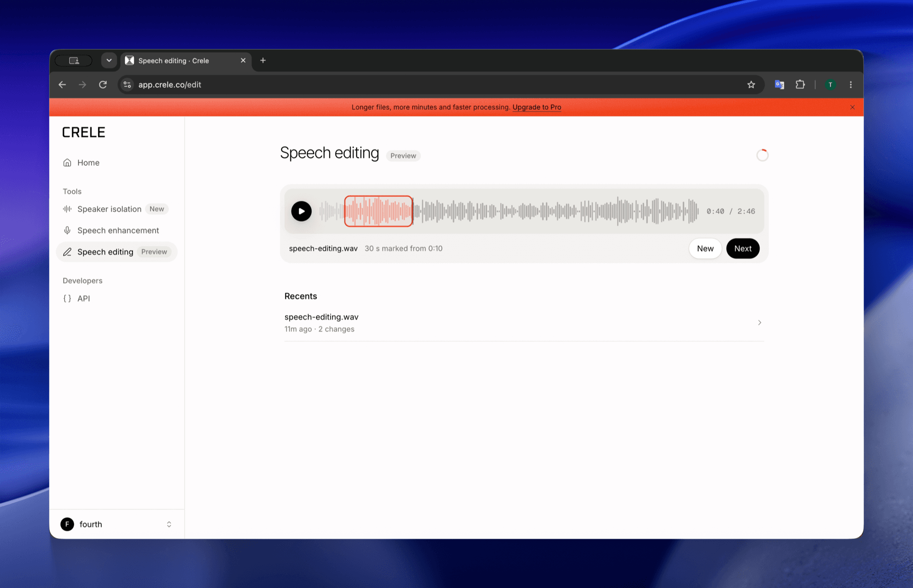The width and height of the screenshot is (913, 588).
Task: Expand the fourth account switcher
Action: 116,524
